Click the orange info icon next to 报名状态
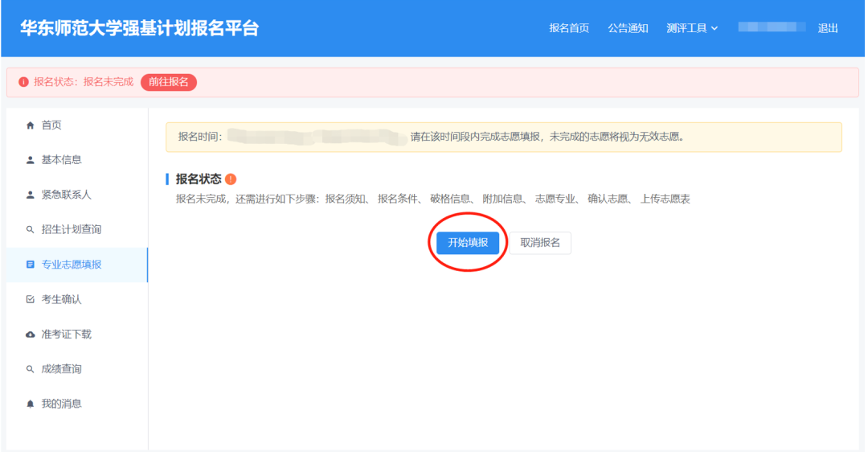The height and width of the screenshot is (452, 868). pos(231,179)
